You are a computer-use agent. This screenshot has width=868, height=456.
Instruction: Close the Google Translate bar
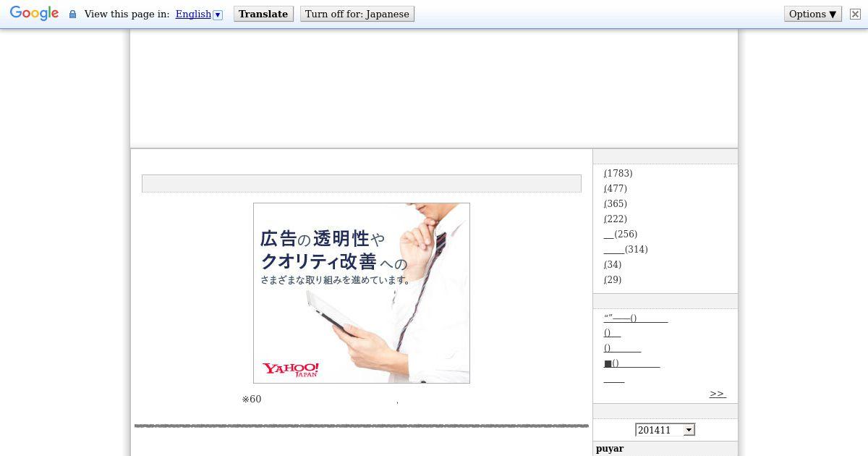pyautogui.click(x=855, y=14)
